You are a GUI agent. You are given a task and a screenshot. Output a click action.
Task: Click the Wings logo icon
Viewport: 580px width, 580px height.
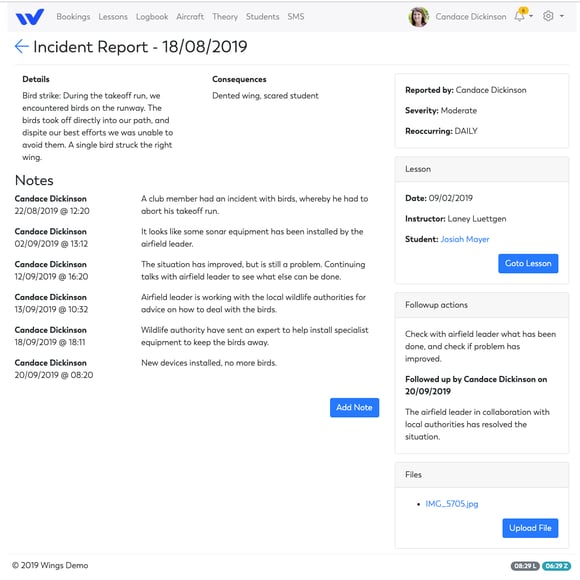pos(30,17)
